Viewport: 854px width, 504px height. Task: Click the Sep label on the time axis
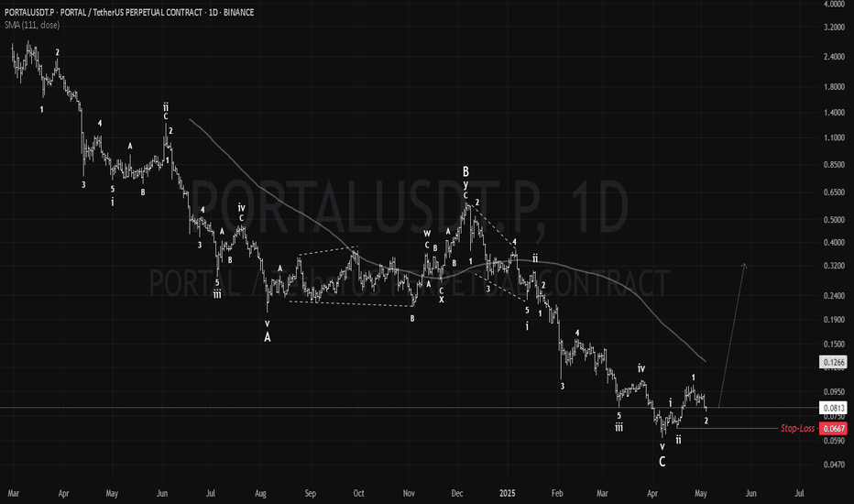310,494
